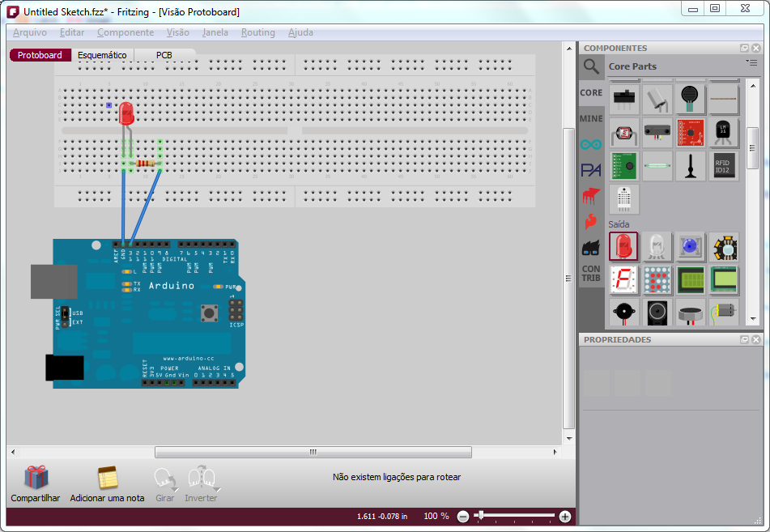Open the parts search magnifier
The width and height of the screenshot is (770, 532).
point(591,66)
